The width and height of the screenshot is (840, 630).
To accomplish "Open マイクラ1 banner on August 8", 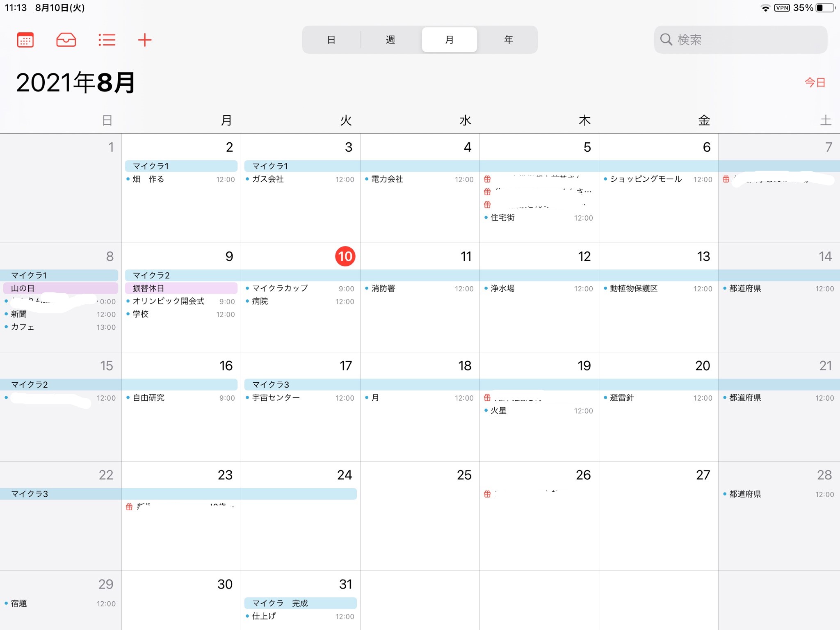I will (59, 275).
